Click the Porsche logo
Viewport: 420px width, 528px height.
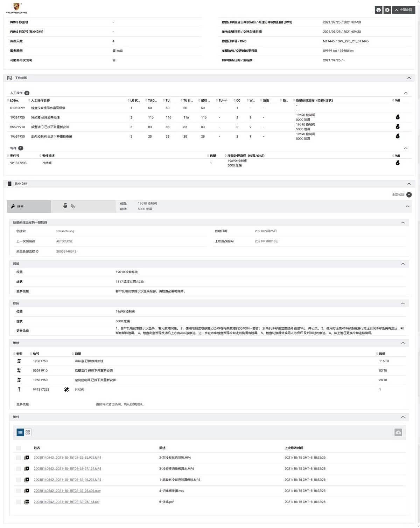[16, 8]
